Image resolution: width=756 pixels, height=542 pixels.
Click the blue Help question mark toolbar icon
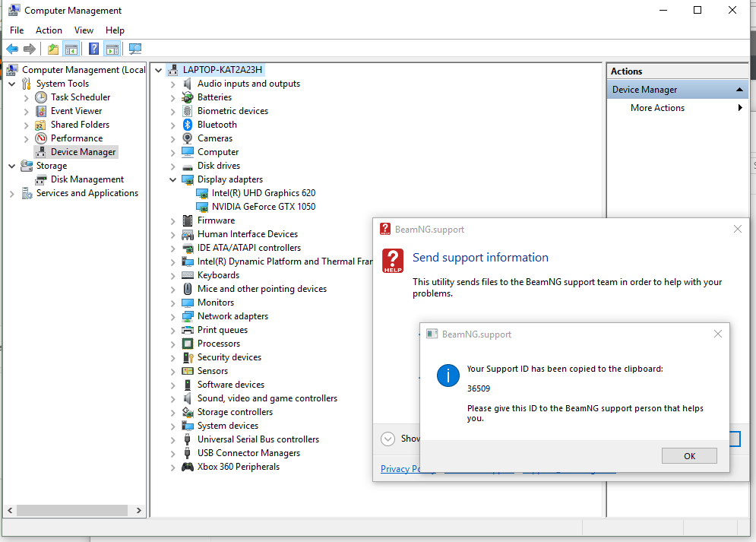click(x=94, y=49)
